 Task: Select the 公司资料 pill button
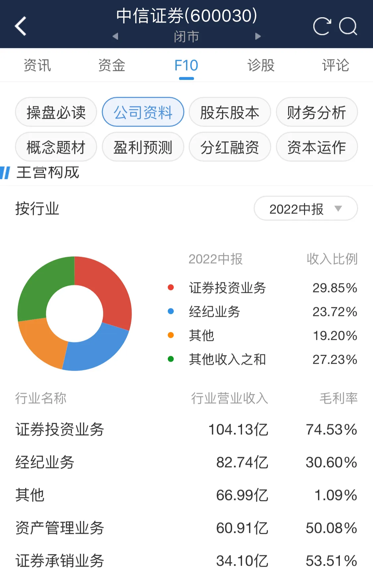(x=143, y=112)
